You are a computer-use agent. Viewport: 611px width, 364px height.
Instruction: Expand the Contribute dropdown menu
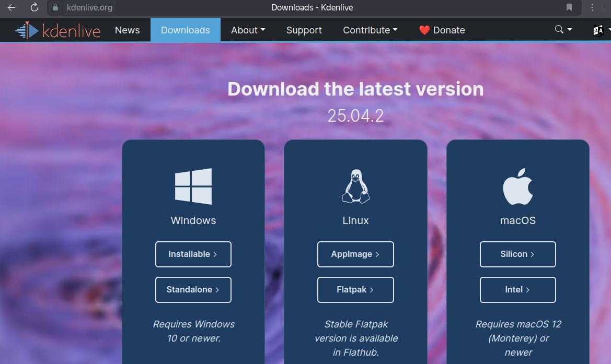370,30
